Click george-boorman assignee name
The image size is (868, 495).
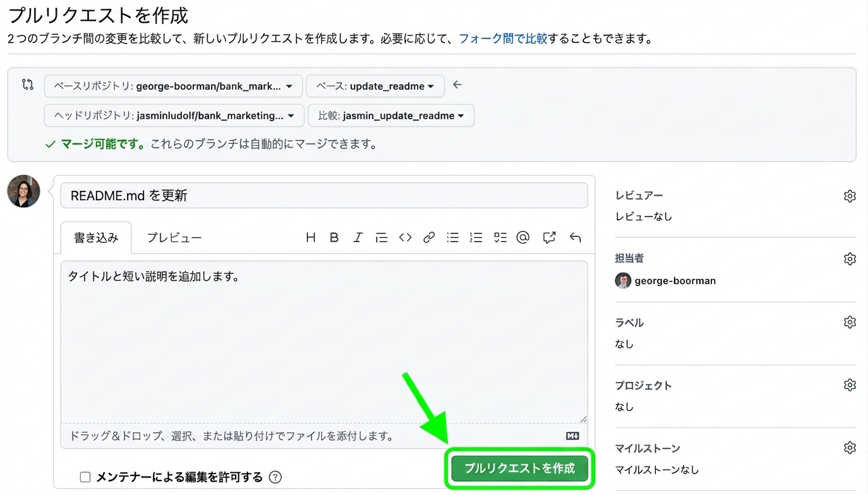(675, 280)
